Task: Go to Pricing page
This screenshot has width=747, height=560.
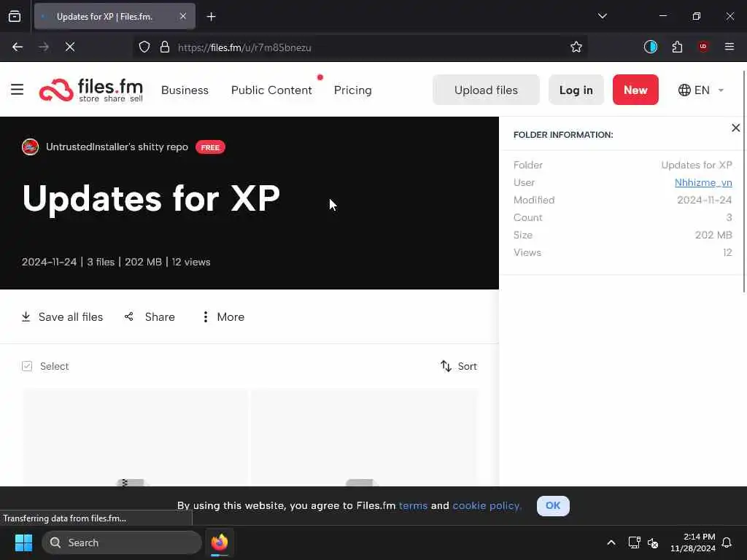Action: pyautogui.click(x=353, y=90)
